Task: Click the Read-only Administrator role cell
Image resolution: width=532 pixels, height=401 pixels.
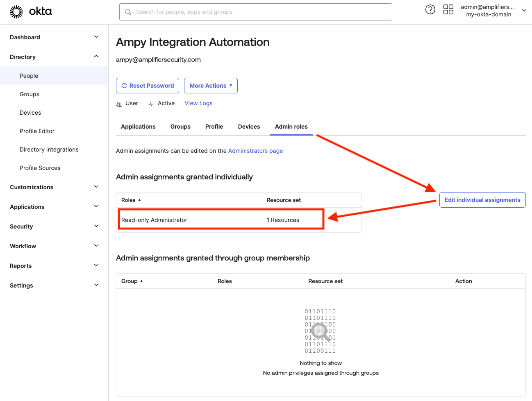Action: coord(154,220)
